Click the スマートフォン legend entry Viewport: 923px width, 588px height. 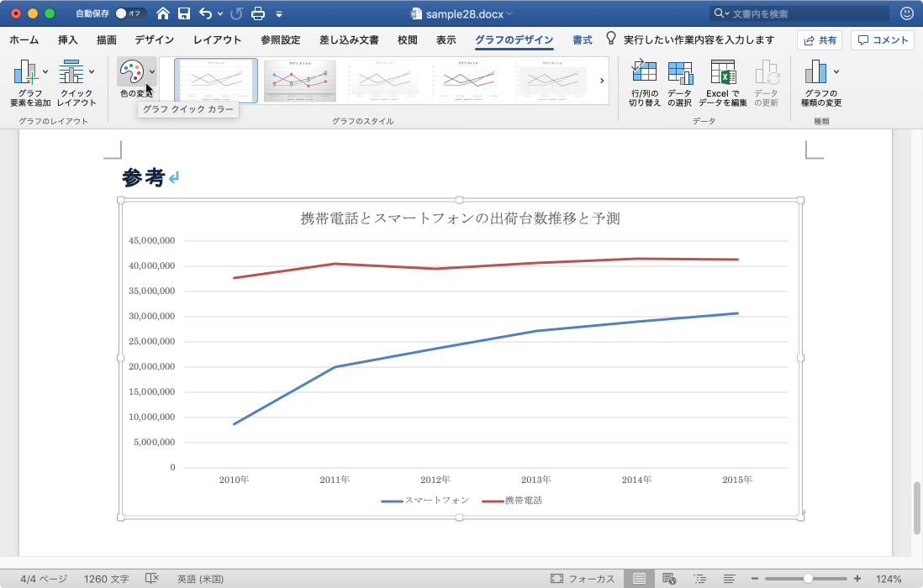click(x=425, y=501)
